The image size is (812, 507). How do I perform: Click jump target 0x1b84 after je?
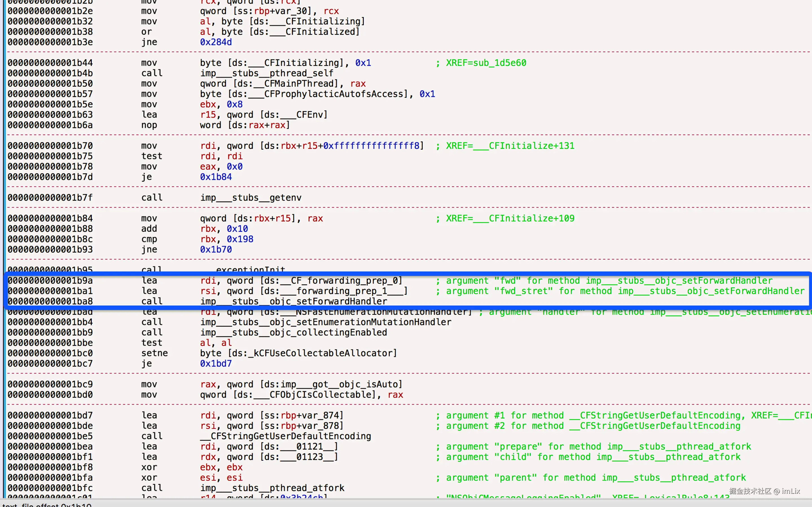216,177
